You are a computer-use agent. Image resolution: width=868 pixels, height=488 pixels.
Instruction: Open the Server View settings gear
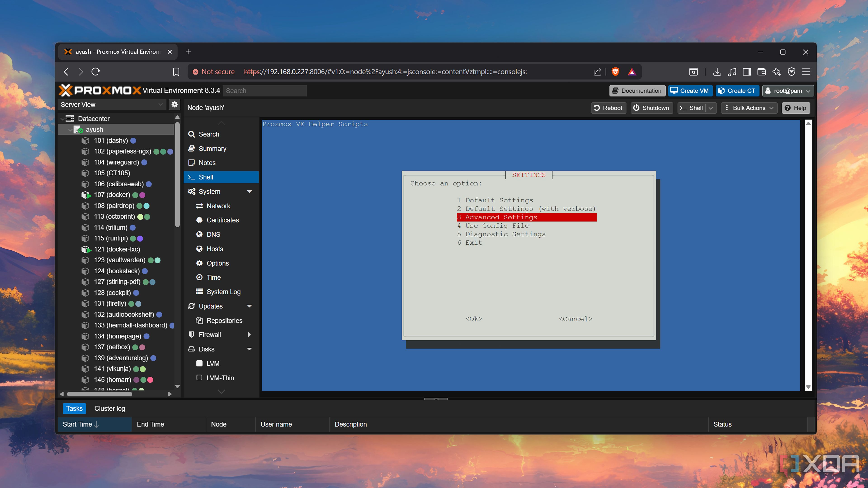(x=174, y=104)
